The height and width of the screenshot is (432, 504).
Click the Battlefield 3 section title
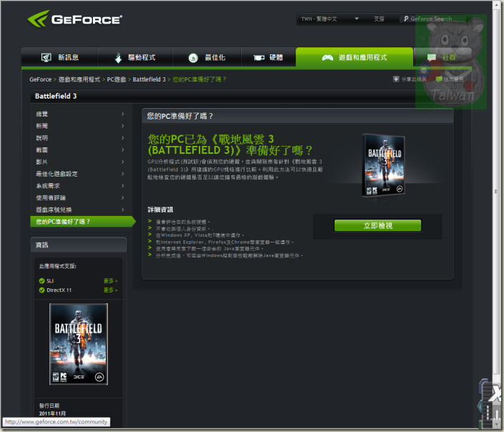[56, 96]
